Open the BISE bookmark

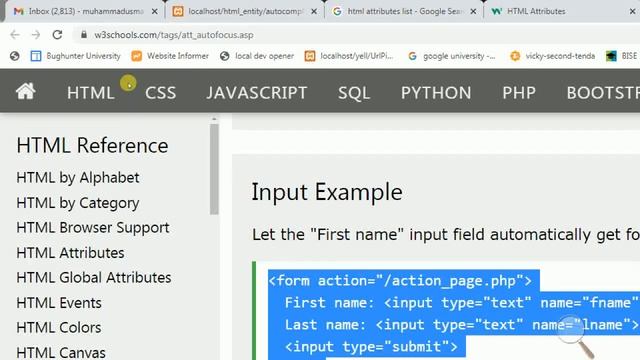coord(622,56)
